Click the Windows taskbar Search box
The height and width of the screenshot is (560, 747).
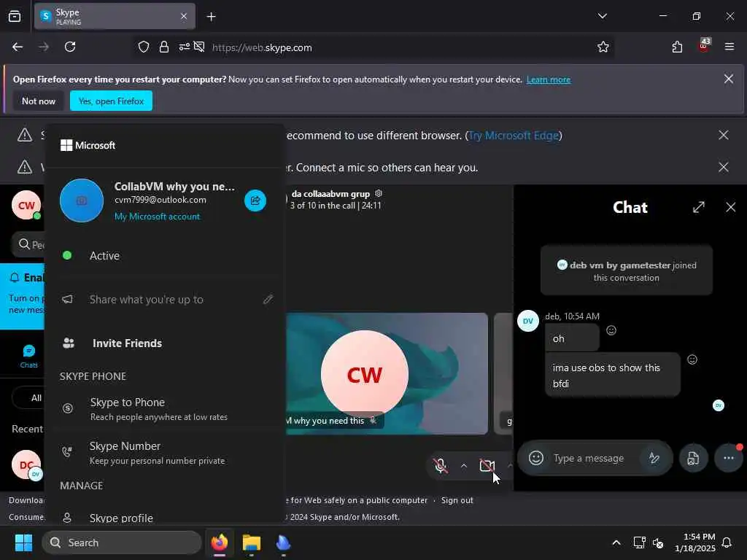[122, 542]
